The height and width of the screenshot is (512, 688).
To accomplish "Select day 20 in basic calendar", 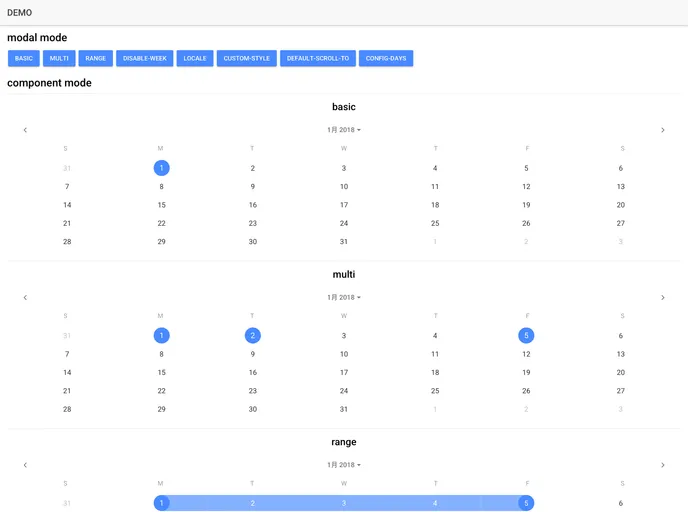I will point(620,205).
